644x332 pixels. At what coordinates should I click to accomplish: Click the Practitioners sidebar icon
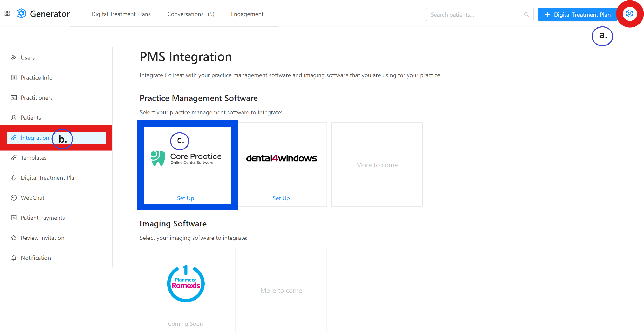tap(14, 98)
